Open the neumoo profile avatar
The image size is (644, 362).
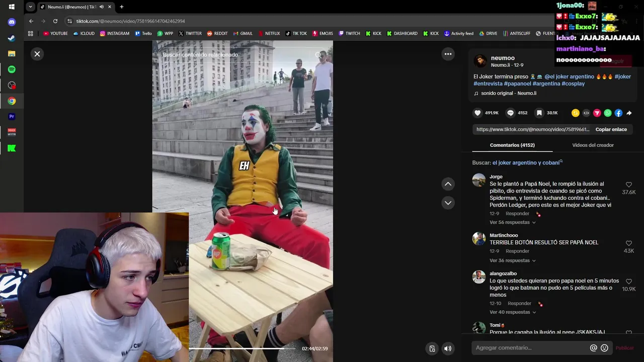tap(480, 61)
